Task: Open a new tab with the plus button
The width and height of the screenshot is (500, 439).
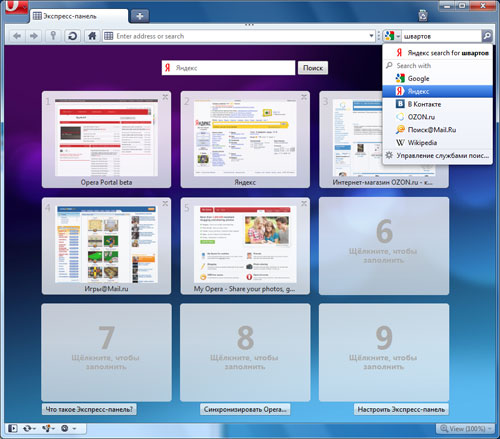Action: pyautogui.click(x=140, y=16)
